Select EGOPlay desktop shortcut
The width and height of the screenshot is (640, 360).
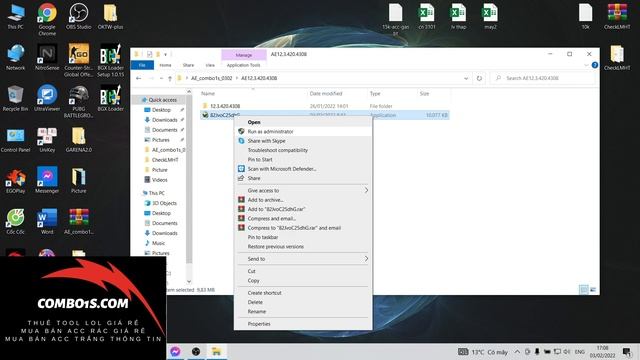click(16, 181)
